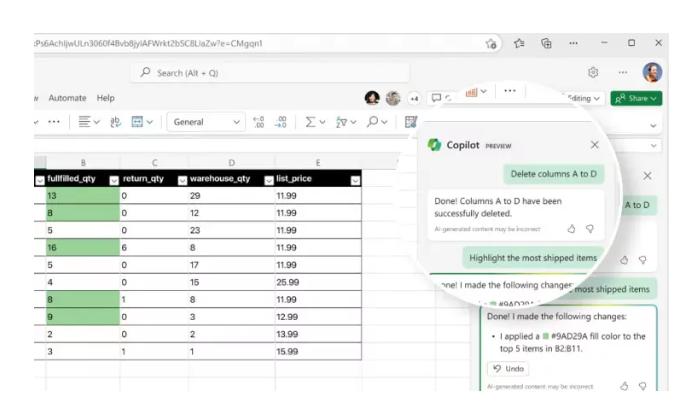
Task: Select the list_price cell 15.99
Action: tap(318, 351)
